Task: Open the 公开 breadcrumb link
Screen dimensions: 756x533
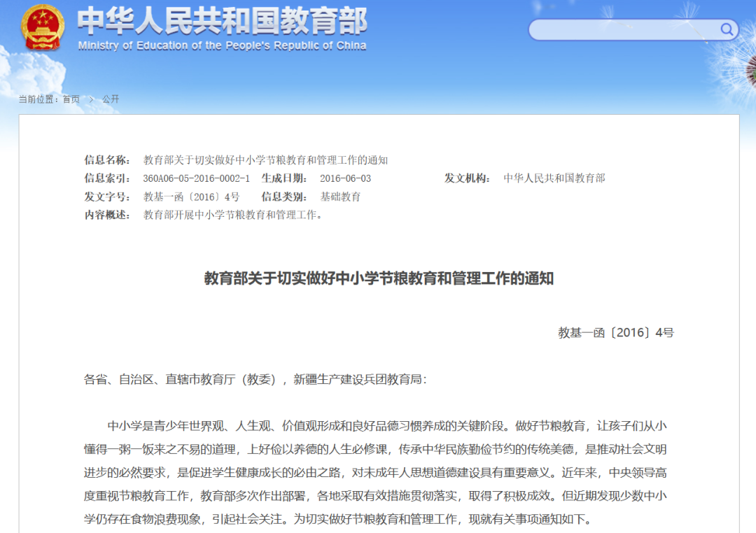Action: [111, 99]
